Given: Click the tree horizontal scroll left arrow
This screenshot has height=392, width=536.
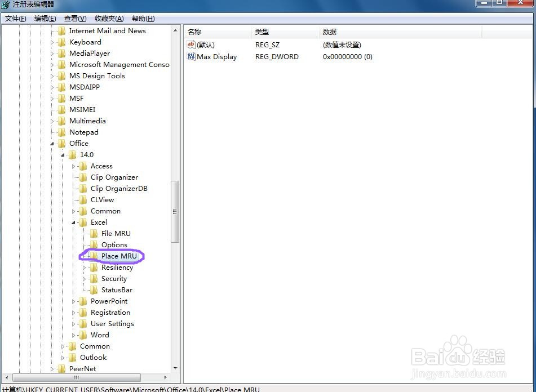Looking at the screenshot, I should click(x=7, y=377).
